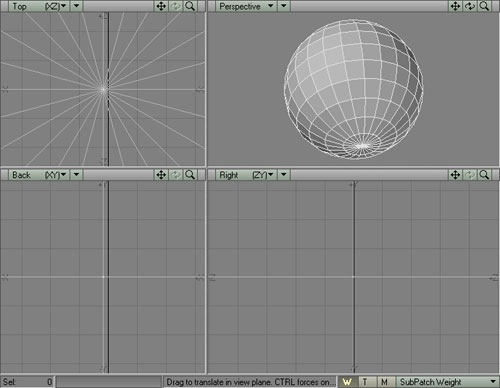Viewport: 500px width, 388px height.
Task: Open render style dropdown beside Right (ZY)
Action: [284, 175]
